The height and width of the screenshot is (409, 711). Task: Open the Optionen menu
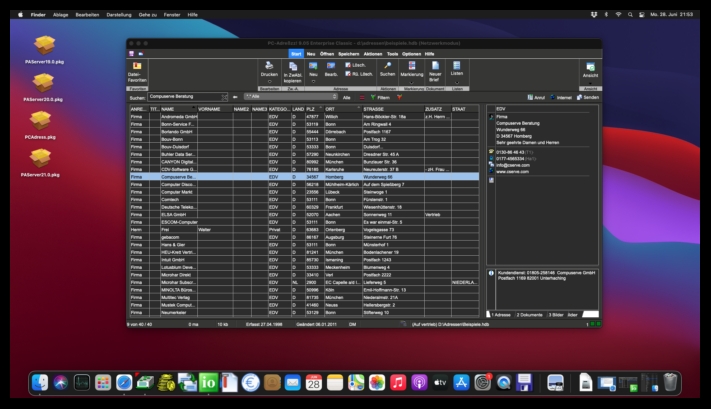411,54
